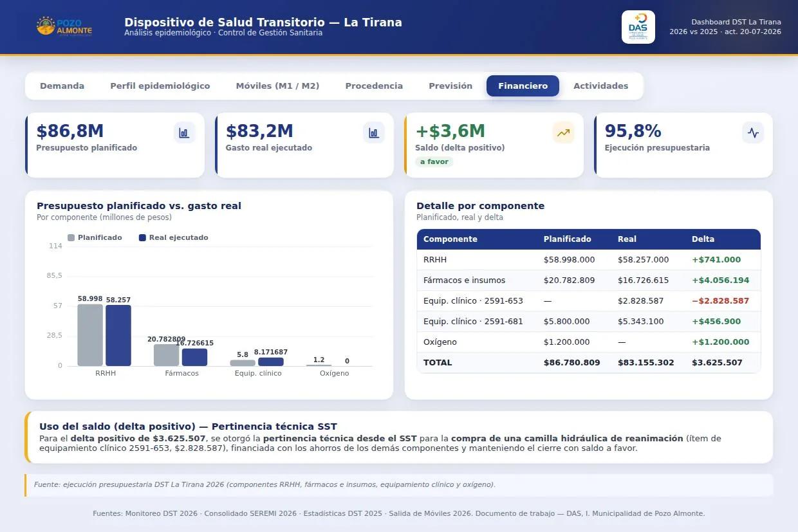Click the Dispositivo de Salud Transitorio title
This screenshot has width=798, height=532.
pyautogui.click(x=263, y=23)
